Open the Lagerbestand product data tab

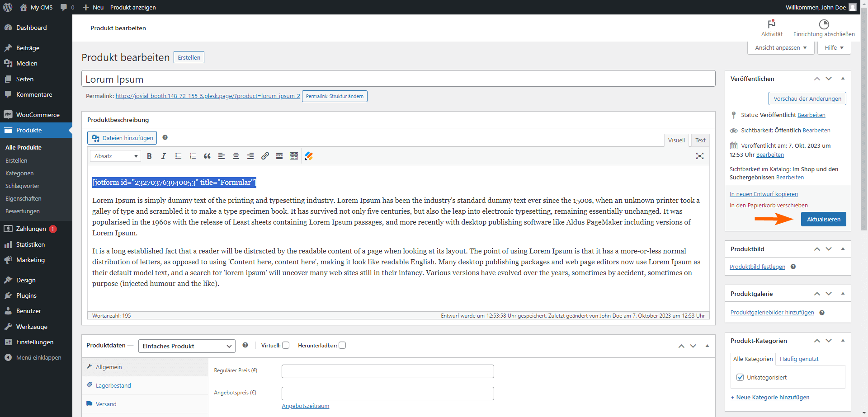145,385
